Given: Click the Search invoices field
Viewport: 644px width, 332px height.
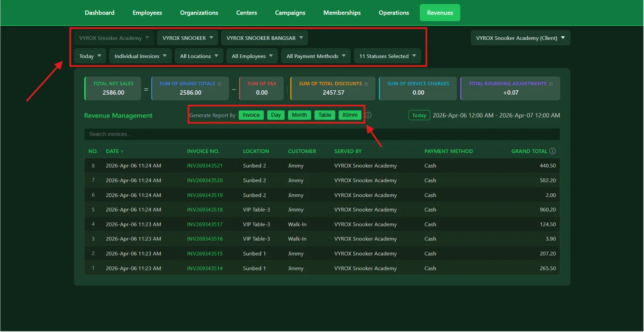Looking at the screenshot, I should click(x=322, y=134).
